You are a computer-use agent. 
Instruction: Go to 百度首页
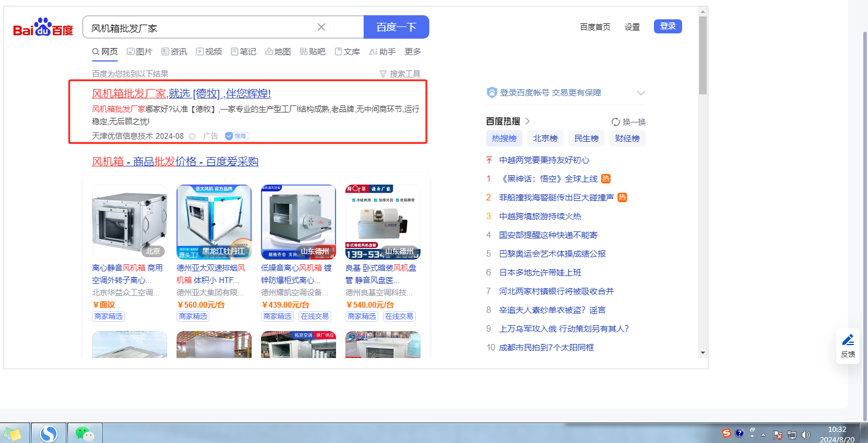point(595,27)
